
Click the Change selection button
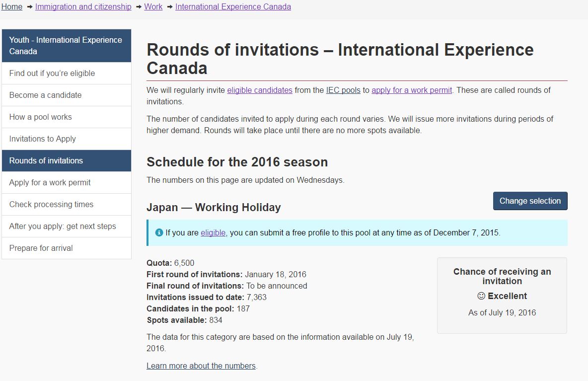pos(530,201)
